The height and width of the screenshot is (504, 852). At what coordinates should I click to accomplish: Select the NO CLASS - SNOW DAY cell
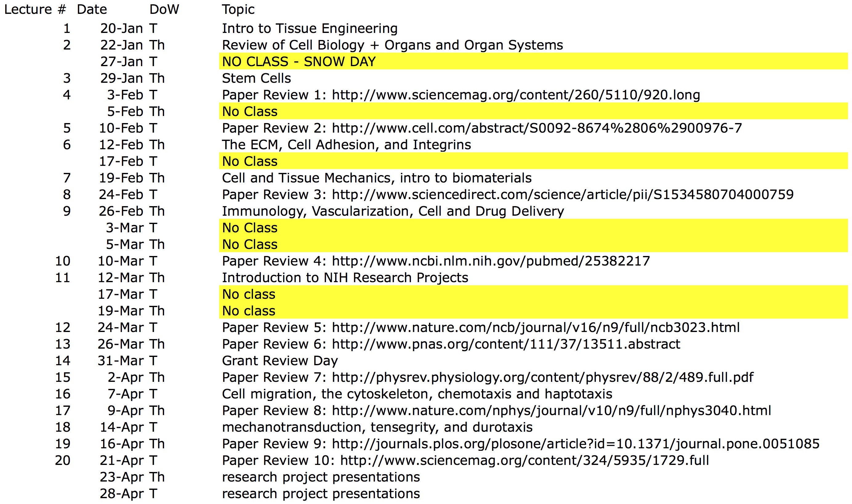pyautogui.click(x=299, y=62)
